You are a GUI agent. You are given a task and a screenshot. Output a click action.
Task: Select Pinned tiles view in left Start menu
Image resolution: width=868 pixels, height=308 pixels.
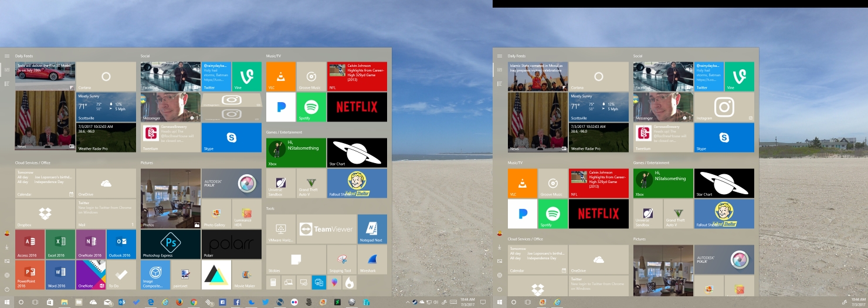pos(7,70)
